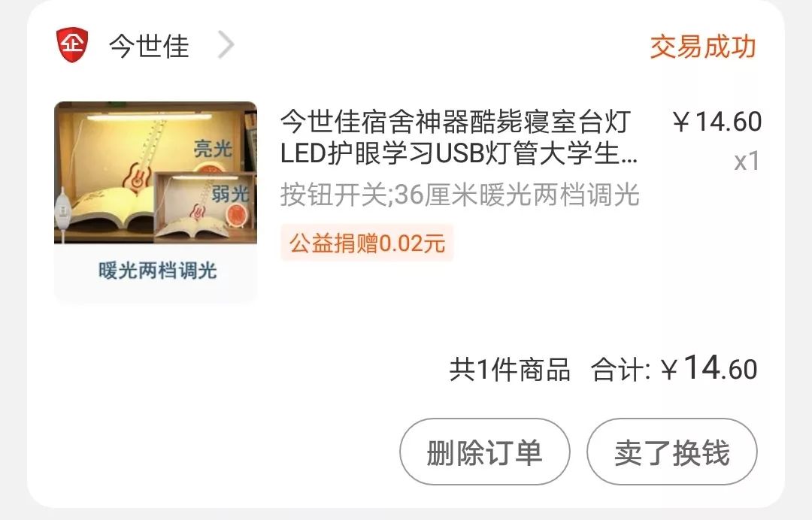The height and width of the screenshot is (520, 812).
Task: Open the desk lamp product thumbnail
Action: [x=156, y=202]
